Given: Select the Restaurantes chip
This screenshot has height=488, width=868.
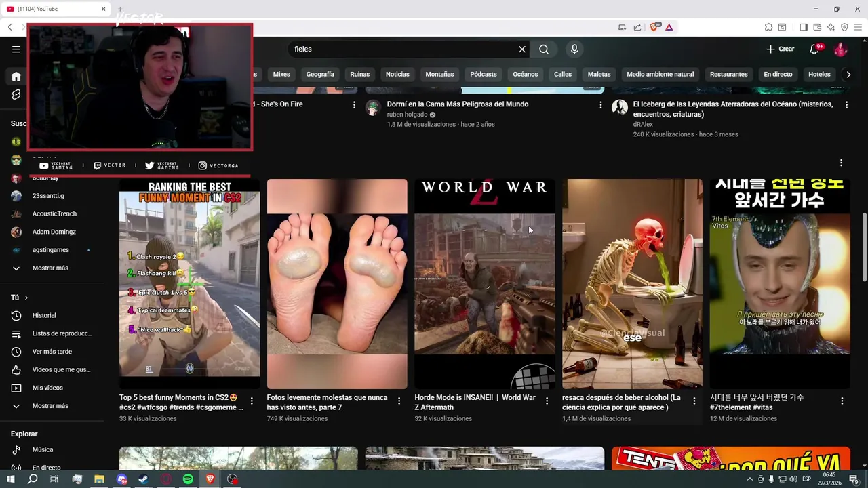Looking at the screenshot, I should [x=729, y=74].
